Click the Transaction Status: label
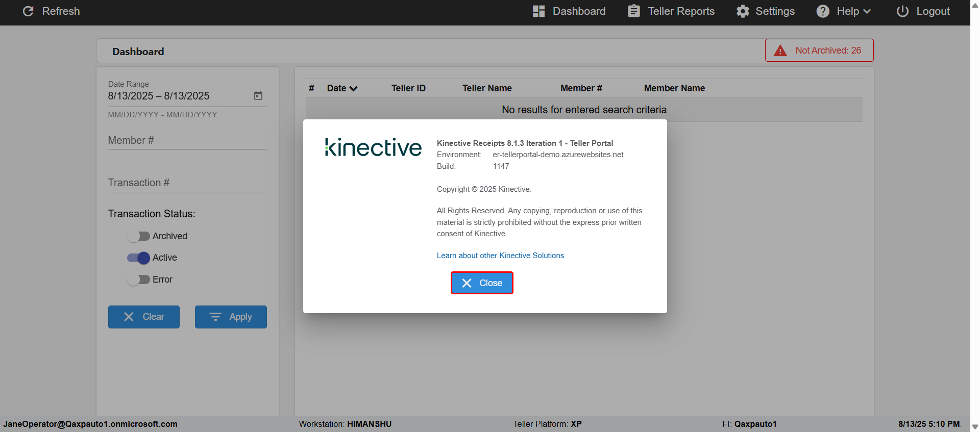The image size is (980, 432). [152, 214]
